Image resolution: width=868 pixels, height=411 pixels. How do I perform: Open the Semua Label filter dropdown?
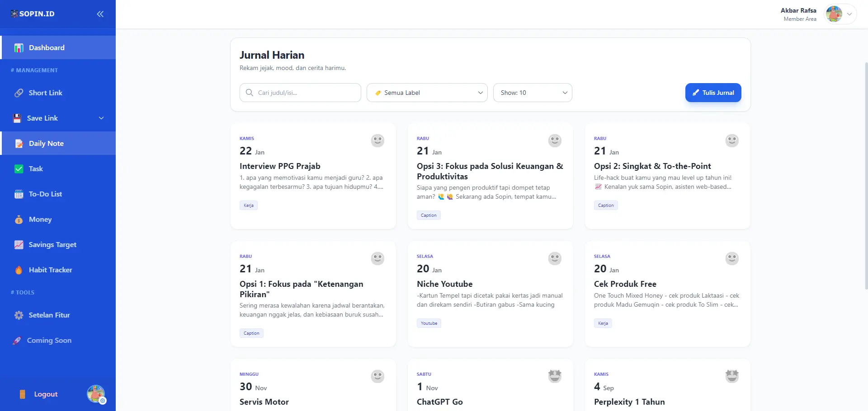tap(427, 93)
